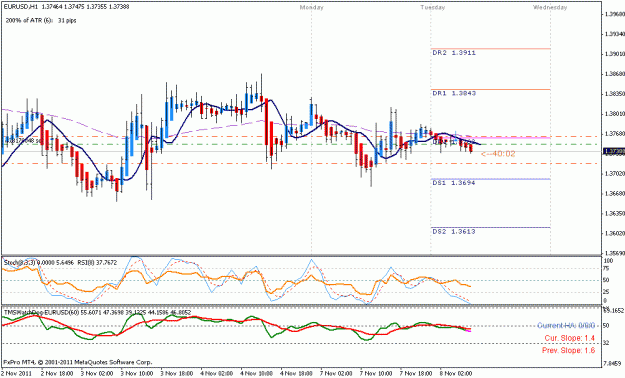Click the '2 Nov 2011' time axis label

15,374
